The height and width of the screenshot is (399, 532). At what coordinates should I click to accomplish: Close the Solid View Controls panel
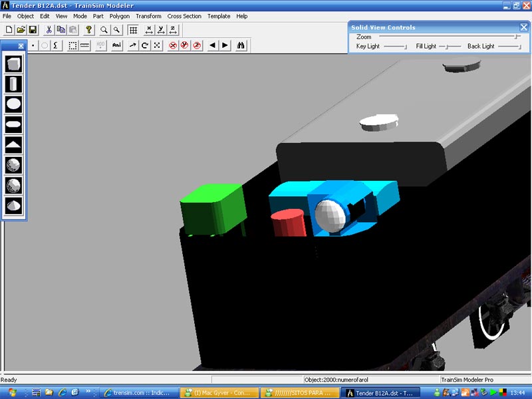523,27
